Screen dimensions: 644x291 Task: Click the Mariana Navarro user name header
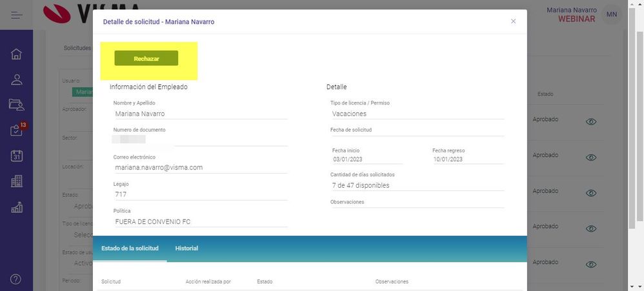tap(572, 10)
